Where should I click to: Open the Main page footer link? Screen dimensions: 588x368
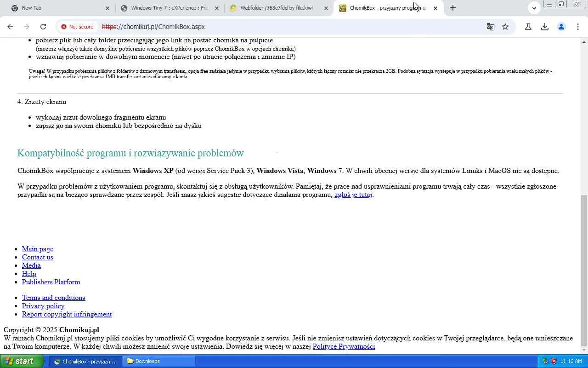click(x=38, y=249)
